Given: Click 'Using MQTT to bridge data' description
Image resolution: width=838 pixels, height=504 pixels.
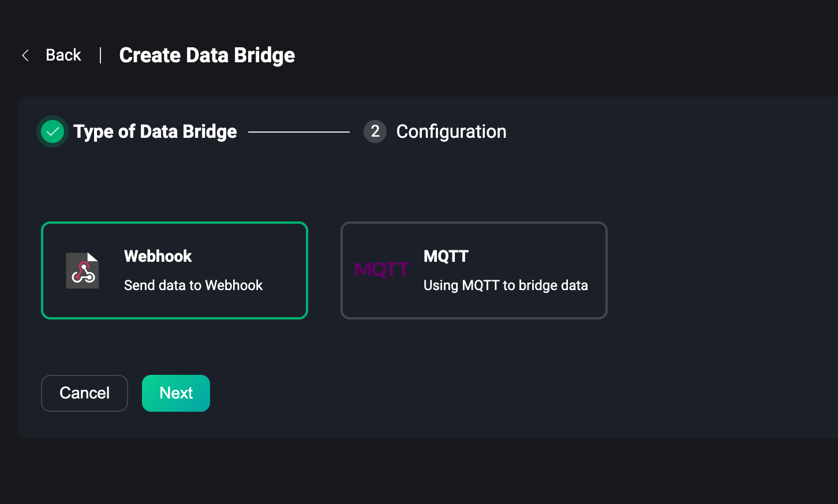Looking at the screenshot, I should pyautogui.click(x=506, y=285).
